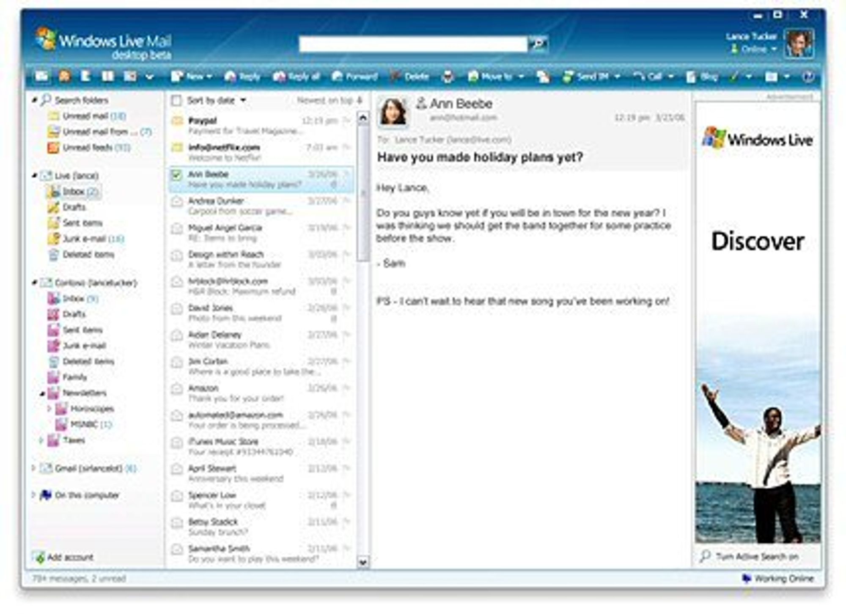This screenshot has height=616, width=846.
Task: Open the Sort by date dropdown
Action: click(243, 100)
